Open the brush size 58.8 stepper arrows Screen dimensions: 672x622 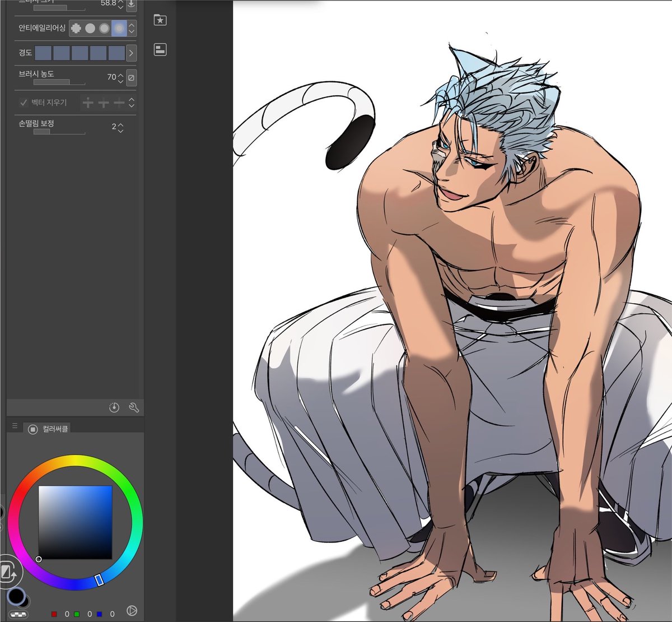tap(120, 4)
